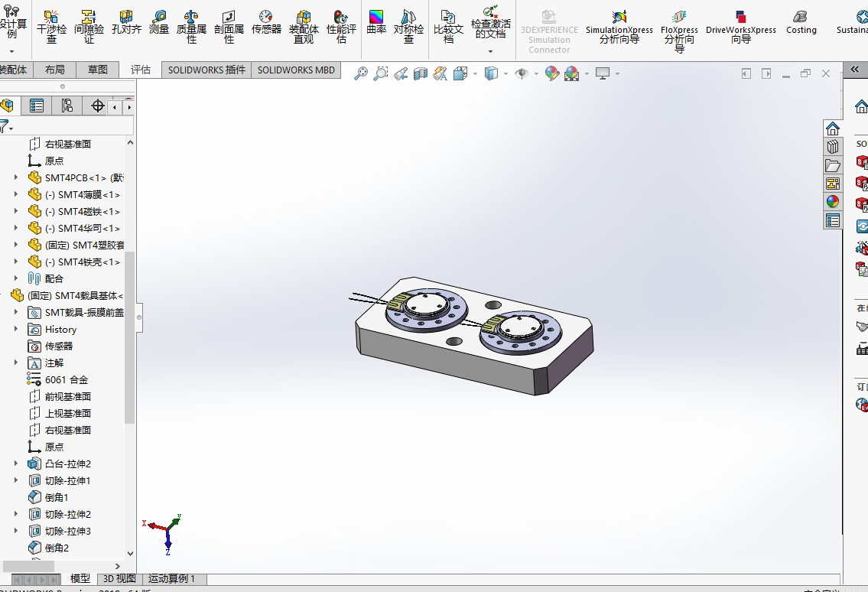868x592 pixels.
Task: Switch to 模型 (Model) bottom tab
Action: tap(80, 578)
